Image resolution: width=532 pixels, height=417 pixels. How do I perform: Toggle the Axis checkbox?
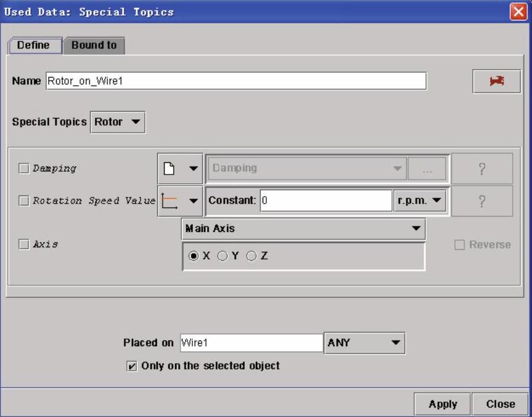point(24,244)
